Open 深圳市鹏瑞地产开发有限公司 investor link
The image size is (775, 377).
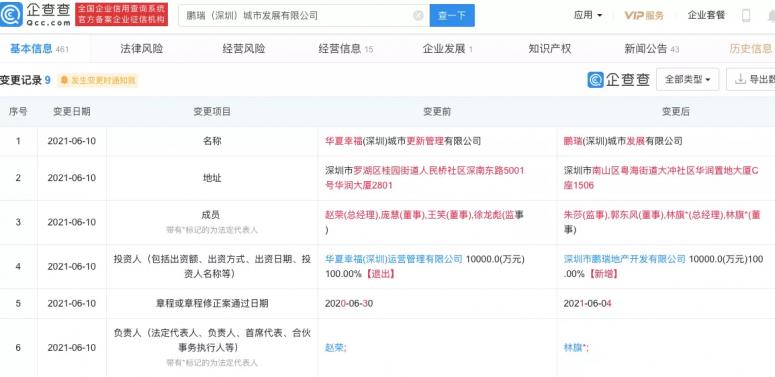[x=625, y=259]
